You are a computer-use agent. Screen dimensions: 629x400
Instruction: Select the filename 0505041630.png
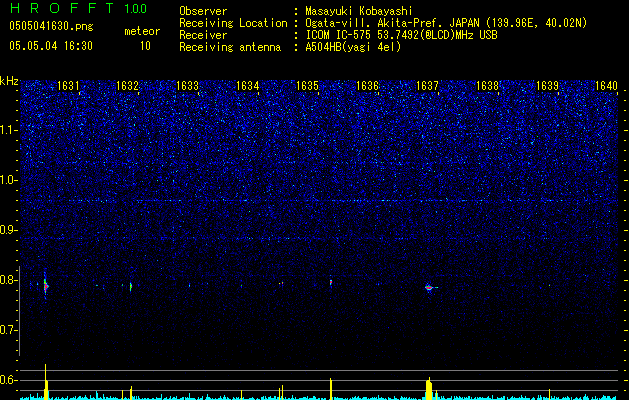click(x=51, y=27)
